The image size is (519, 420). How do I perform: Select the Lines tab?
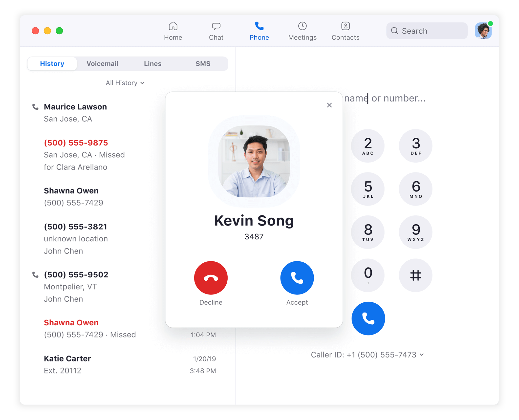(152, 63)
